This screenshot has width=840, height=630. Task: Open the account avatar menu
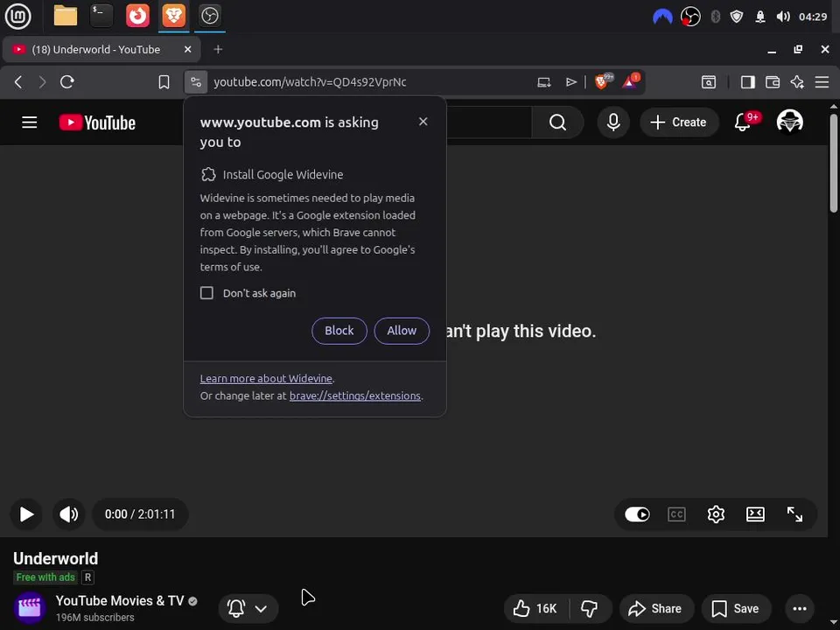tap(789, 122)
